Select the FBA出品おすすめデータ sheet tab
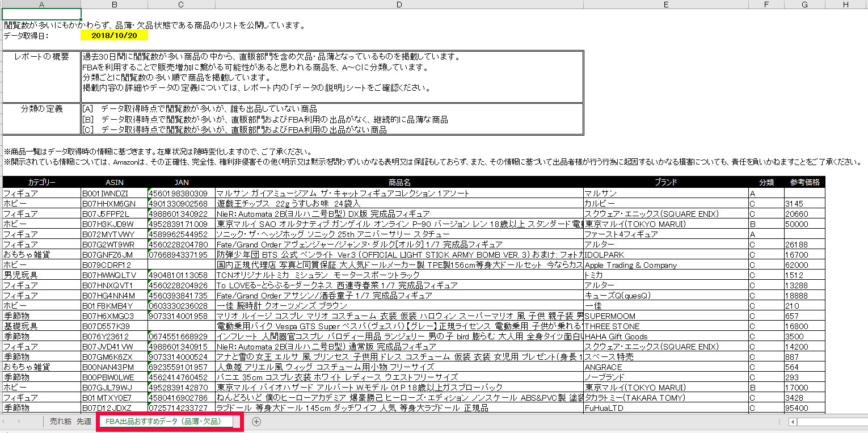868x433 pixels. (163, 421)
